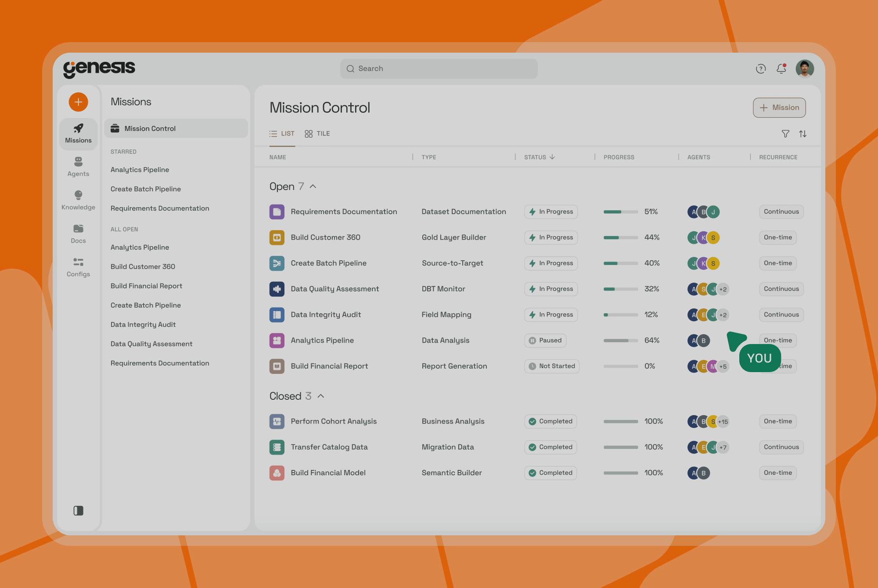Collapse the Open missions group
878x588 pixels.
click(x=313, y=186)
